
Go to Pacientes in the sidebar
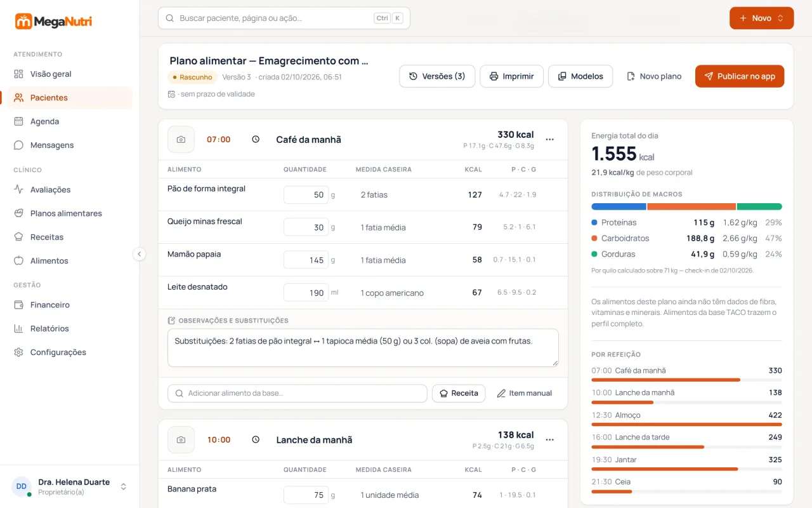70,98
